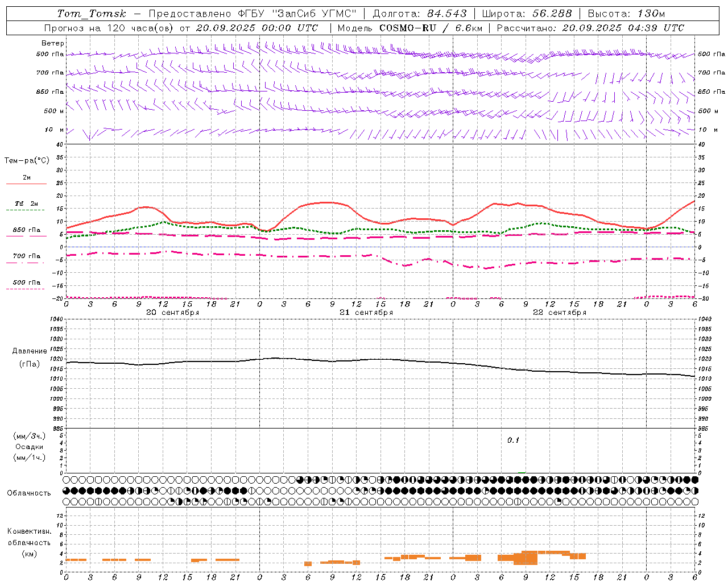Click the 500 гПа temperature legend entry
The height and width of the screenshot is (582, 728).
tap(27, 282)
